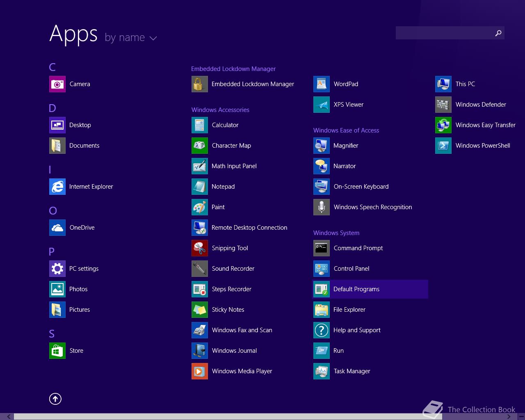This screenshot has width=525, height=420.
Task: Open the OneDrive cloud icon
Action: coord(57,228)
